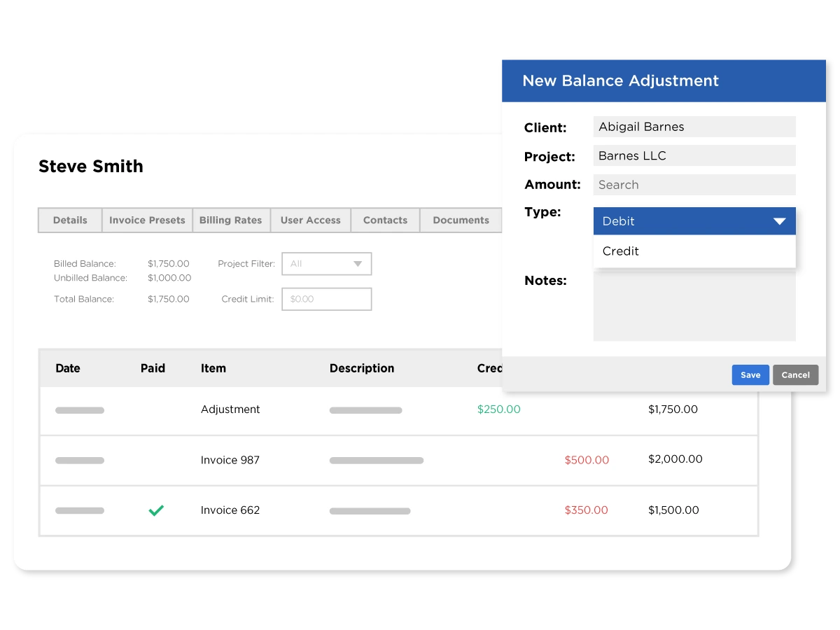Screen dimensions: 840x630
Task: Open the Type dropdown showing Debit
Action: click(x=694, y=221)
